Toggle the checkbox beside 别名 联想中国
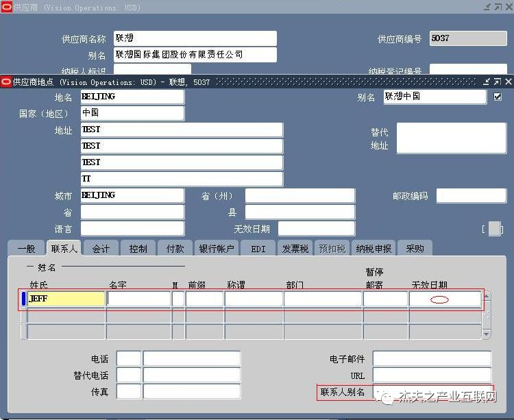The image size is (514, 420). tap(498, 97)
